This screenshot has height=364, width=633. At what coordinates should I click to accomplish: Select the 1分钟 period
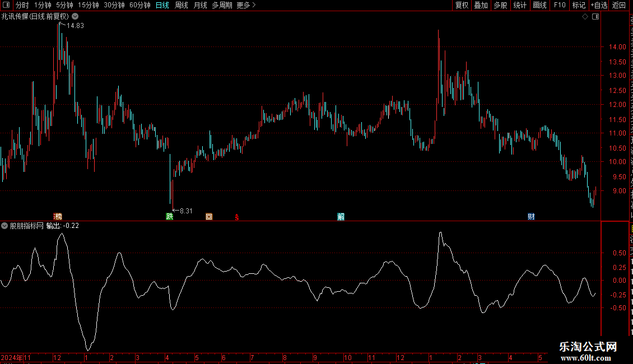(43, 5)
